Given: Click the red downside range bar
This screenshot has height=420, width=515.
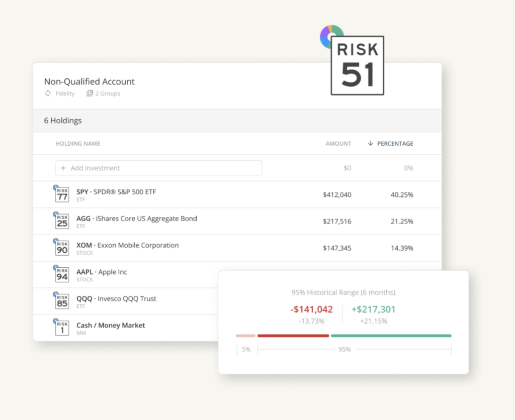Looking at the screenshot, I should coord(293,336).
